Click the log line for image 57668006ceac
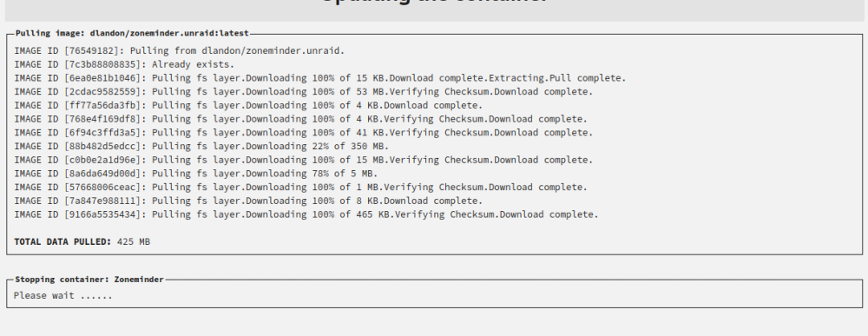 (x=300, y=187)
